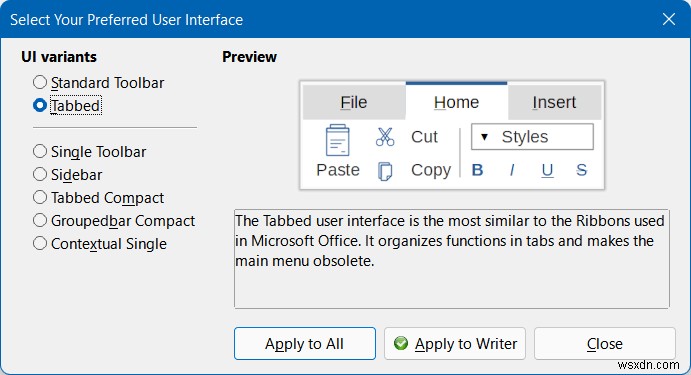
Task: Click the Cut scissors icon in preview
Action: coord(385,137)
